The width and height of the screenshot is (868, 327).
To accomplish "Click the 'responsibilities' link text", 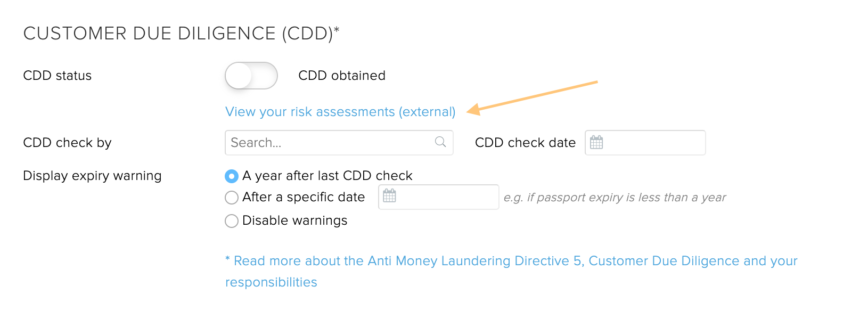I will click(x=271, y=282).
